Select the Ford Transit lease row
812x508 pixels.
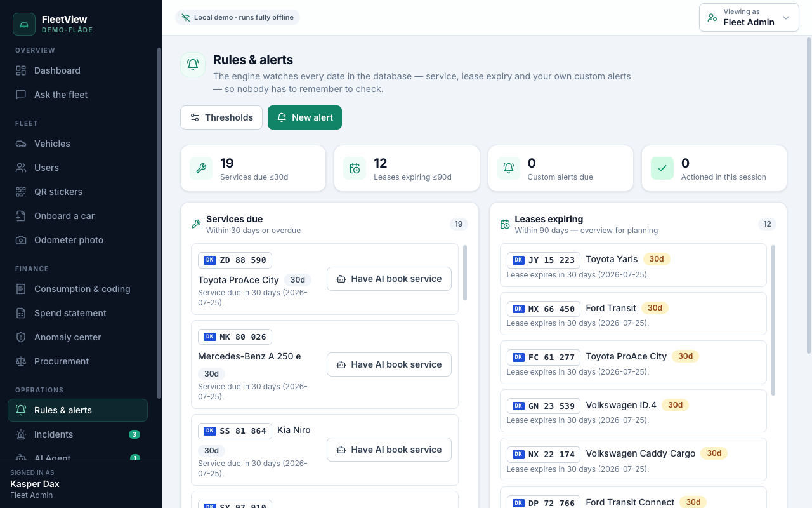[x=633, y=314]
